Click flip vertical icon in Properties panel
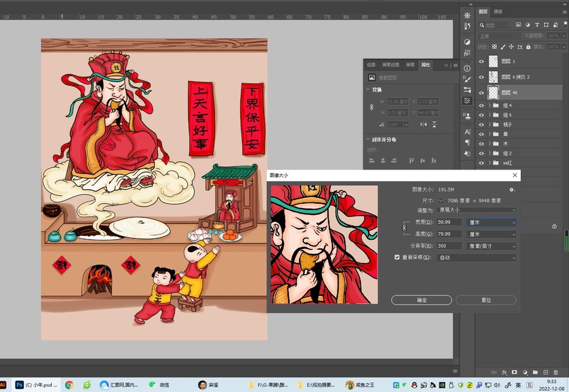Screen dimensions: 569x392 [x=434, y=124]
